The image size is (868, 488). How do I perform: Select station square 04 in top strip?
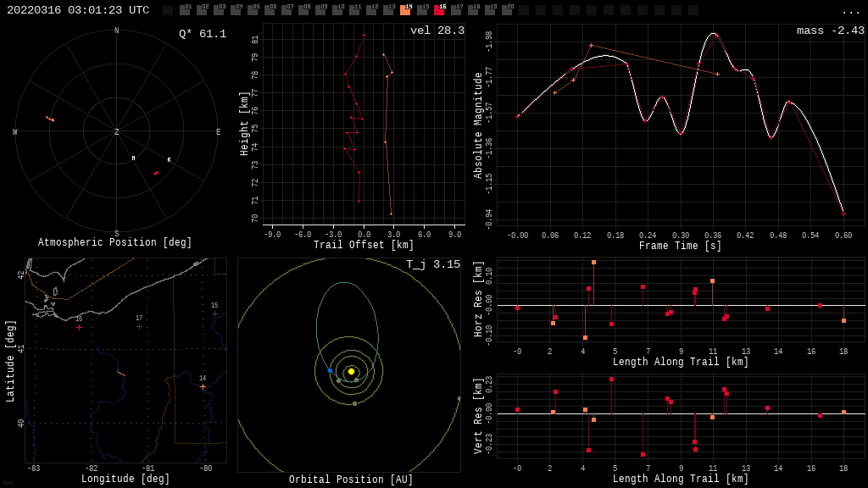pos(236,10)
